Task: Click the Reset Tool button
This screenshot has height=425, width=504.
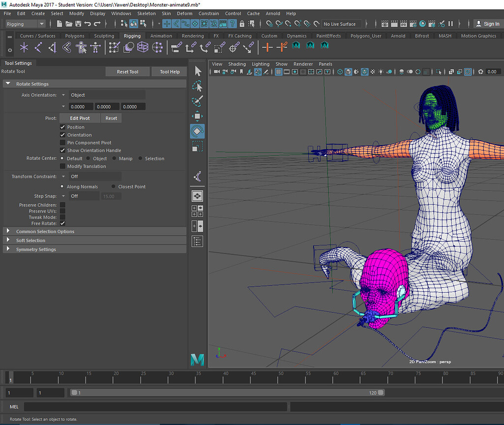Action: (x=127, y=71)
